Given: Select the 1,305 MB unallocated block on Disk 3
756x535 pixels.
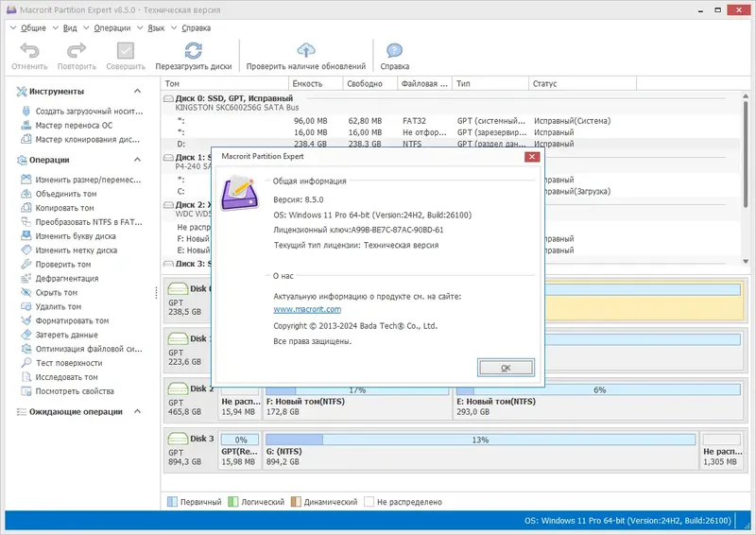Looking at the screenshot, I should (x=721, y=450).
